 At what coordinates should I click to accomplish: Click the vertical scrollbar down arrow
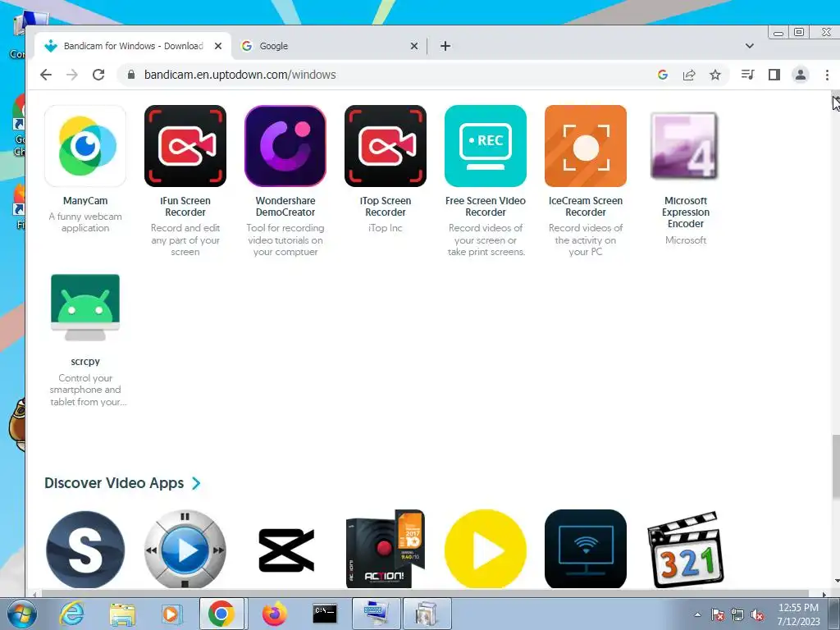(836, 582)
